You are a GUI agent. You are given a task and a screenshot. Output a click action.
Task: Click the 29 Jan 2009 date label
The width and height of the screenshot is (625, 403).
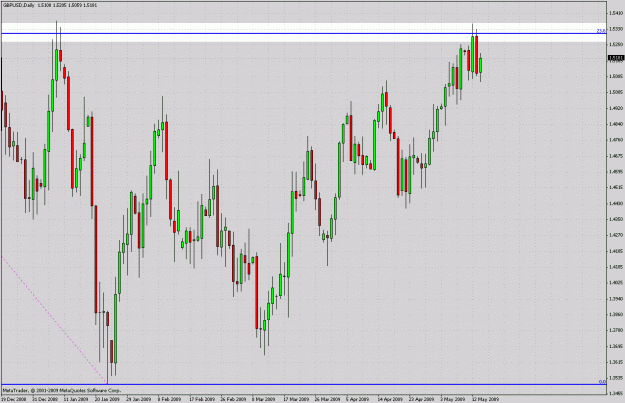click(x=139, y=399)
